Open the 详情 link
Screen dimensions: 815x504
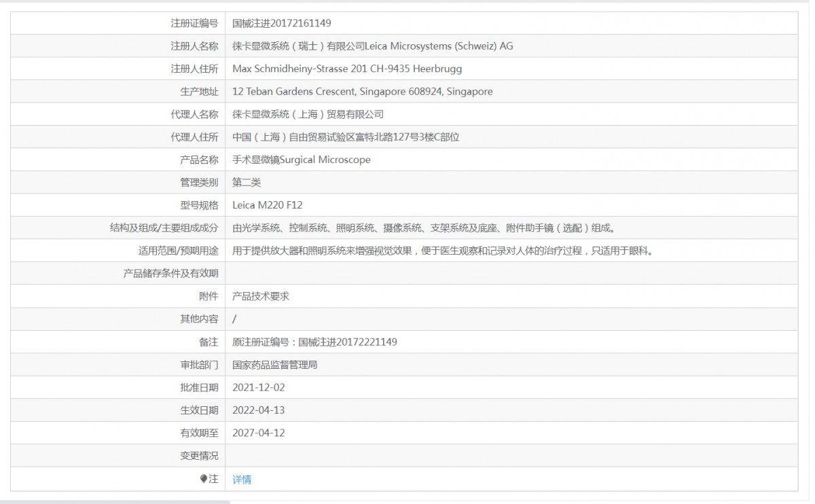[242, 480]
